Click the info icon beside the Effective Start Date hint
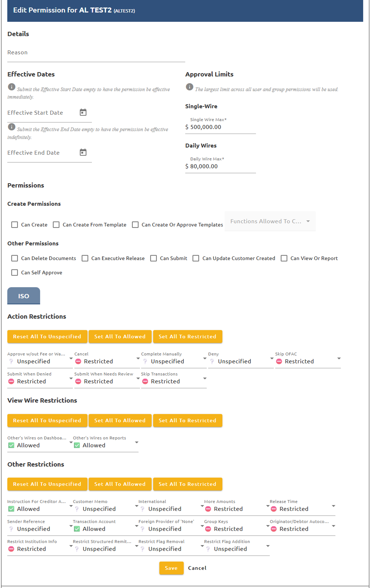This screenshot has height=588, width=373. tap(12, 87)
